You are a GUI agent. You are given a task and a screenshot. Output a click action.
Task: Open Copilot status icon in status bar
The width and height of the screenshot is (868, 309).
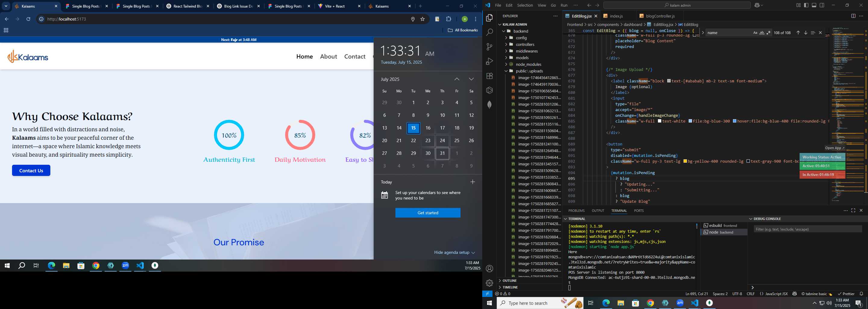pos(794,294)
